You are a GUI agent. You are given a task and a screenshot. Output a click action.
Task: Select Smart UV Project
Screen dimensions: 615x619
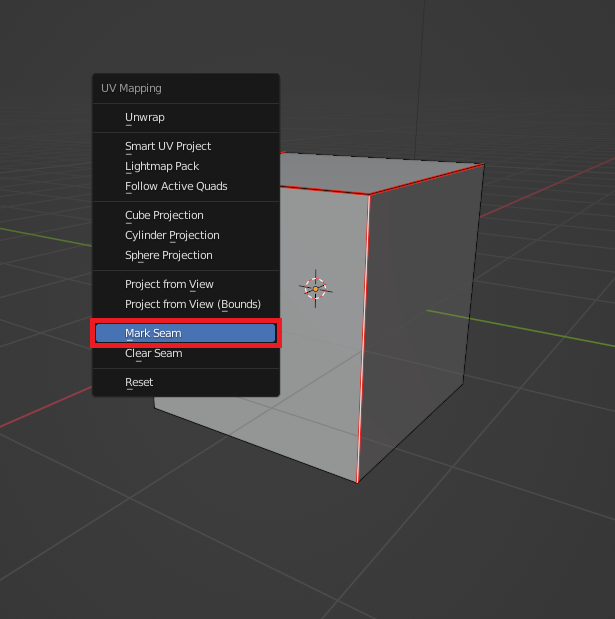(x=168, y=146)
